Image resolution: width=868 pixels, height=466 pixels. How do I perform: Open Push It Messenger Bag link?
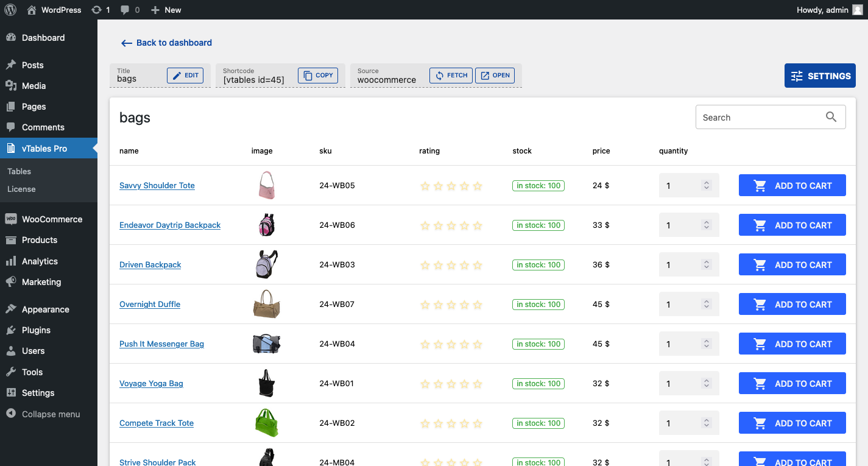(x=161, y=344)
